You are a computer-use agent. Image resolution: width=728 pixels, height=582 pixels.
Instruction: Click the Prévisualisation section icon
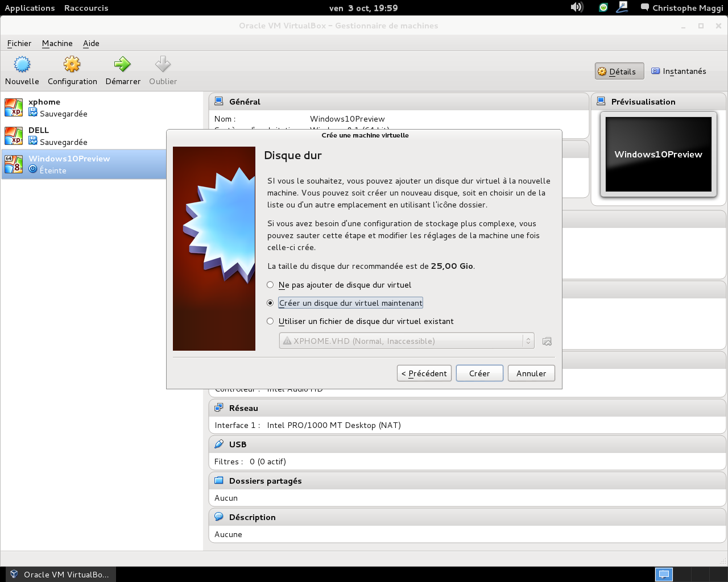601,101
